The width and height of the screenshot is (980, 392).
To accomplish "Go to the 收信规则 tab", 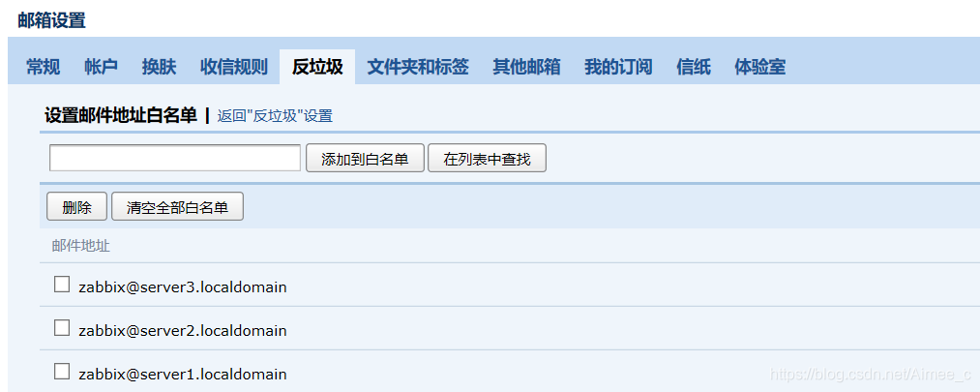I will point(234,67).
